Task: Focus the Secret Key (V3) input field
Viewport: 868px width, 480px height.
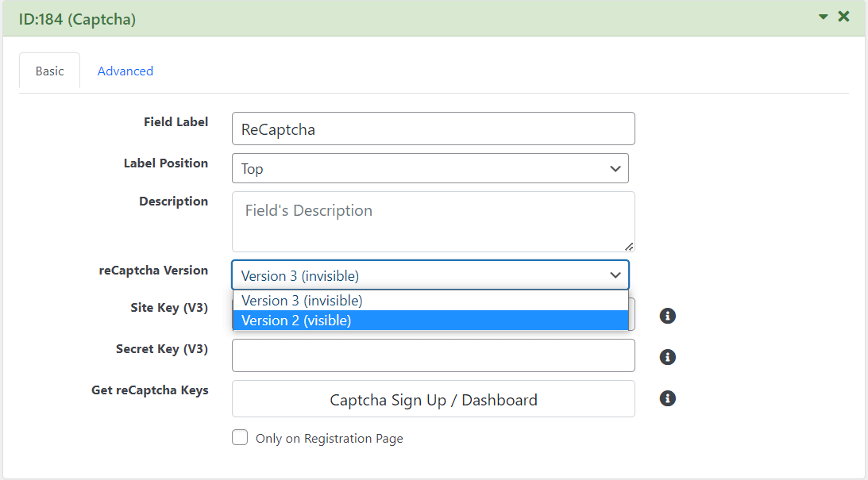Action: coord(433,355)
